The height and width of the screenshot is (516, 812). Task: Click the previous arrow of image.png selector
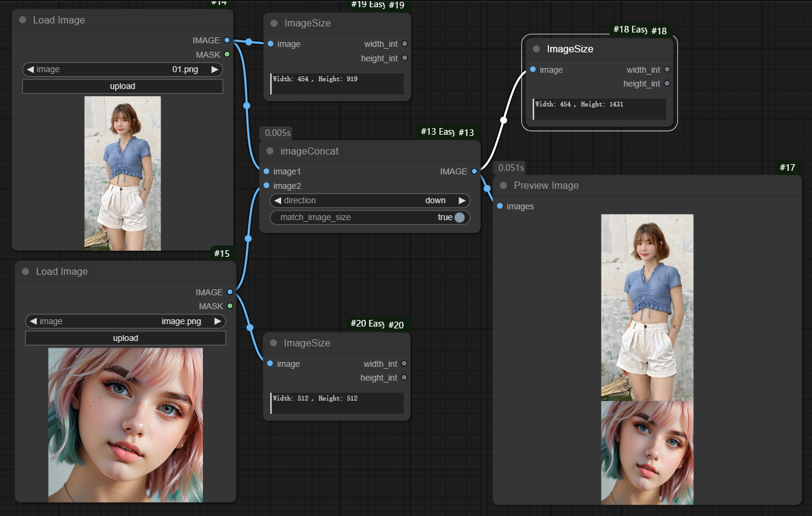pyautogui.click(x=33, y=321)
